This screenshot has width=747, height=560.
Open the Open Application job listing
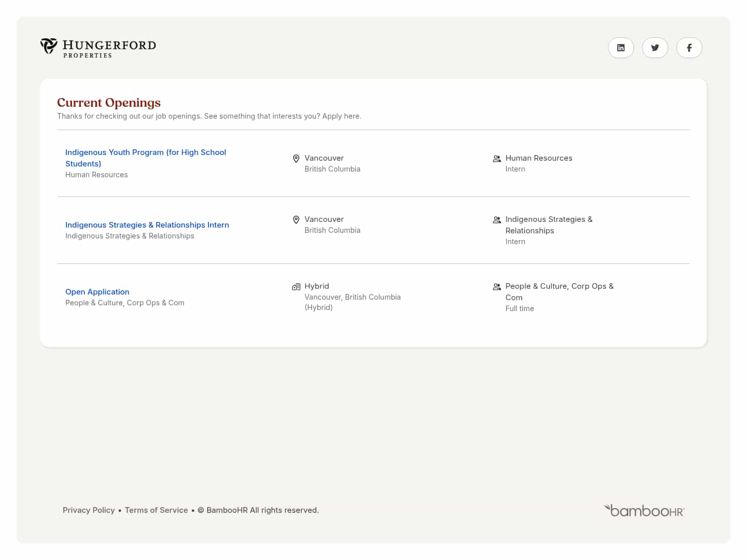click(97, 292)
